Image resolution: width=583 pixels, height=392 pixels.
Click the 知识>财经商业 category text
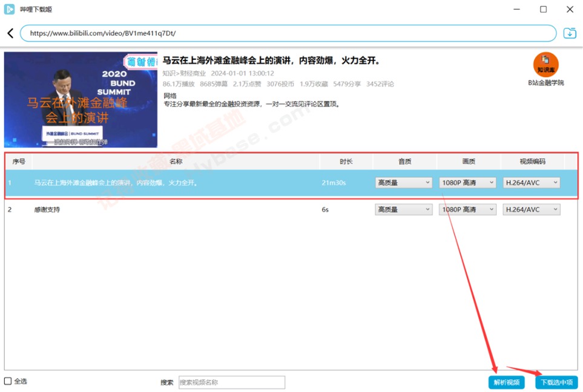pyautogui.click(x=184, y=74)
